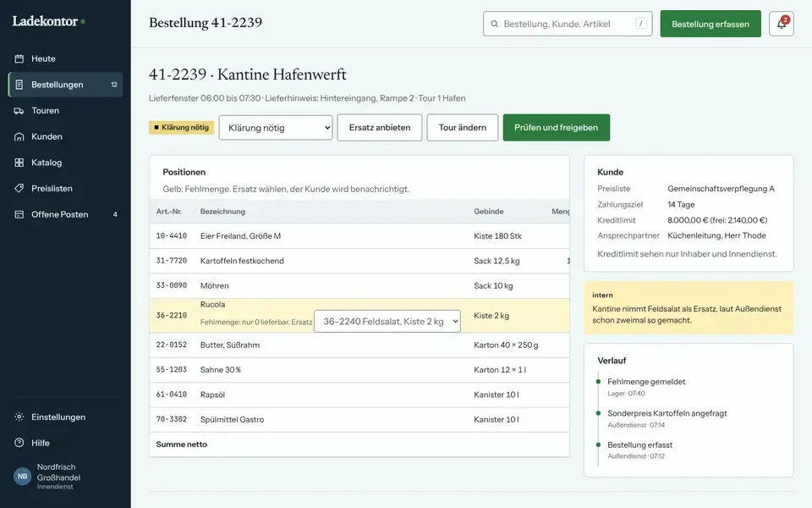Open Preislisten page

65,188
